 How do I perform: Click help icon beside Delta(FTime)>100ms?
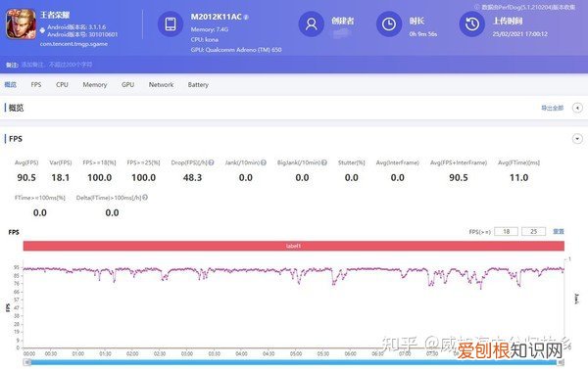pyautogui.click(x=145, y=198)
